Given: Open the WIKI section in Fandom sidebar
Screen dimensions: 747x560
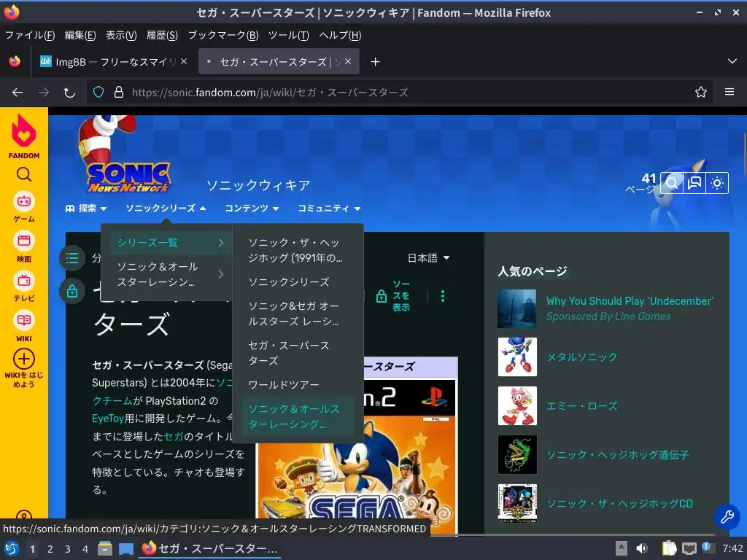Looking at the screenshot, I should (x=24, y=327).
